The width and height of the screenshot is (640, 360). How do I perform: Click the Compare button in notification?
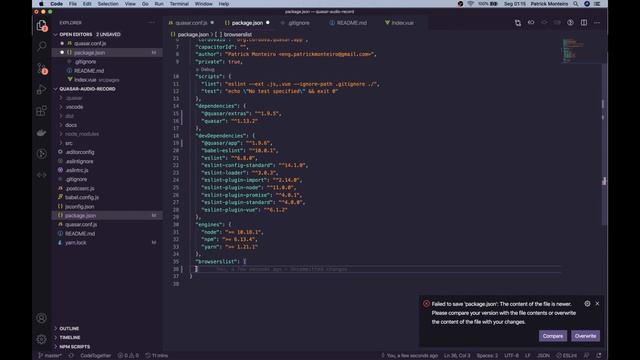click(553, 336)
